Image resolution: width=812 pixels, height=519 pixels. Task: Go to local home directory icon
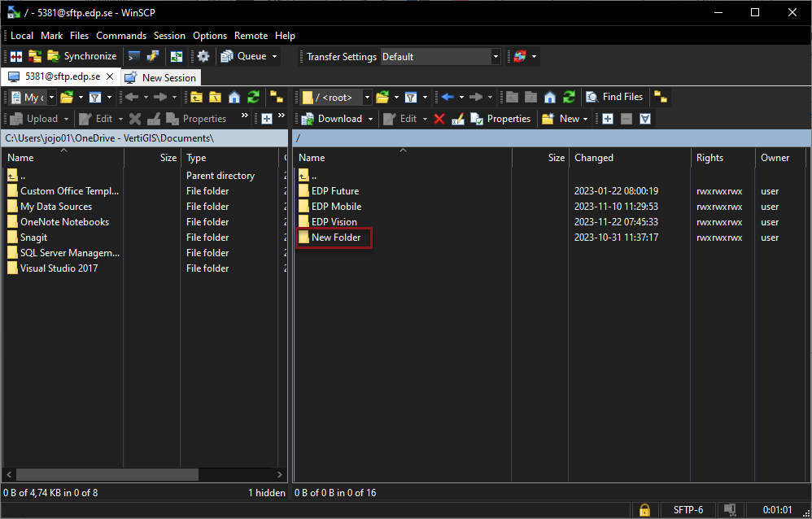click(x=234, y=98)
